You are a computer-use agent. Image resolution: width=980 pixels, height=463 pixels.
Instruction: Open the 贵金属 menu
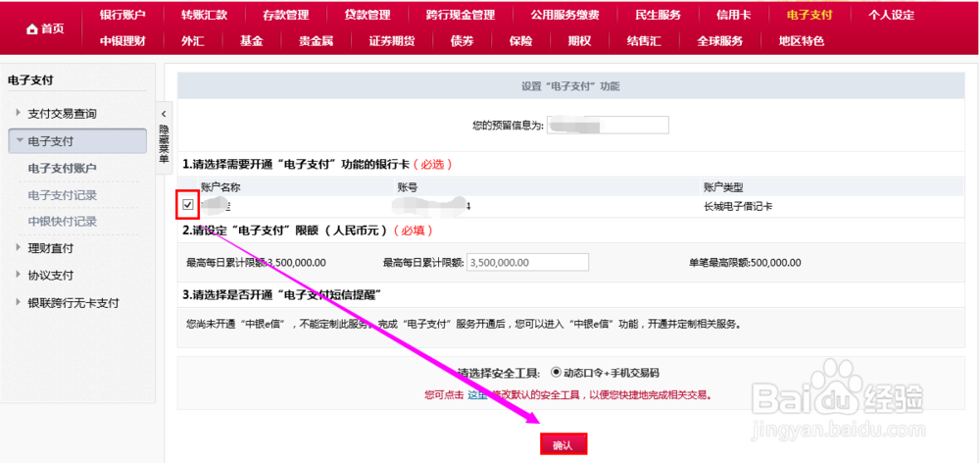[x=316, y=42]
